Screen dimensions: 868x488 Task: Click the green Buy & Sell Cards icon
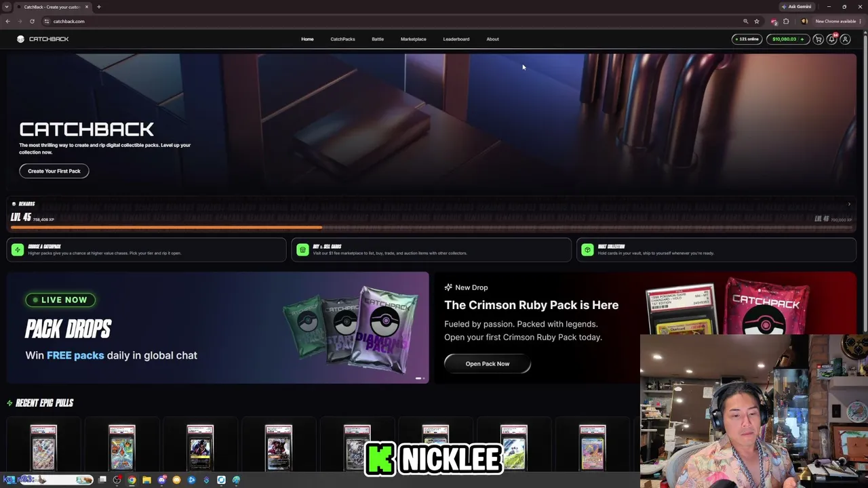tap(302, 250)
